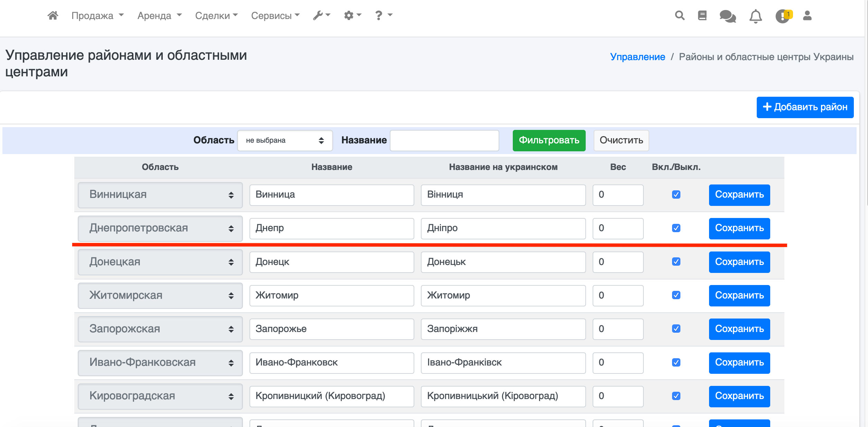Open the gear settings menu
868x427 pixels.
pyautogui.click(x=352, y=16)
